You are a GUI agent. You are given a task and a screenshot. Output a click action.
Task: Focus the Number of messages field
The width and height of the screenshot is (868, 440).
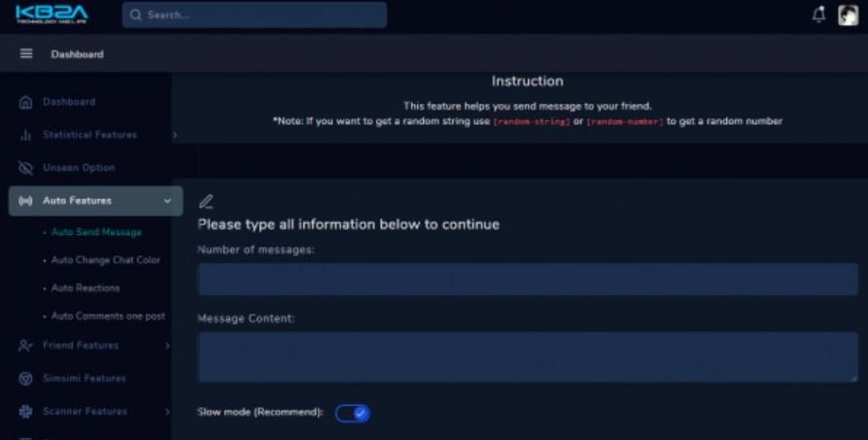(x=528, y=279)
